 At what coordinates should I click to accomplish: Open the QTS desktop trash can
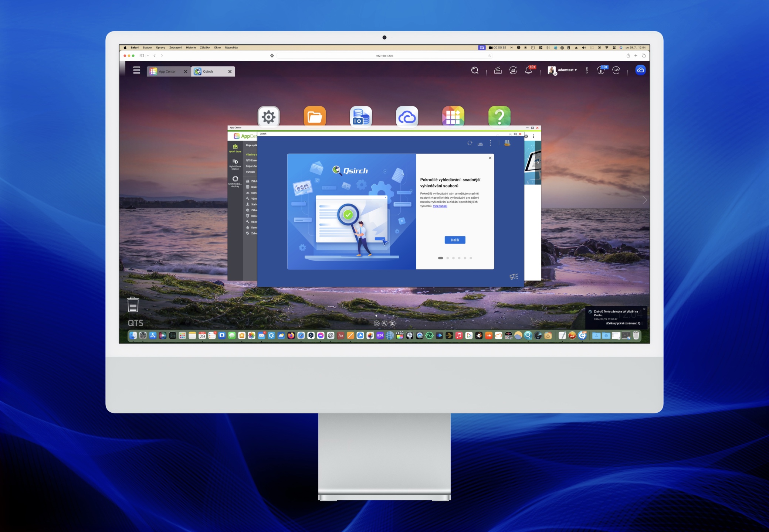click(x=133, y=305)
